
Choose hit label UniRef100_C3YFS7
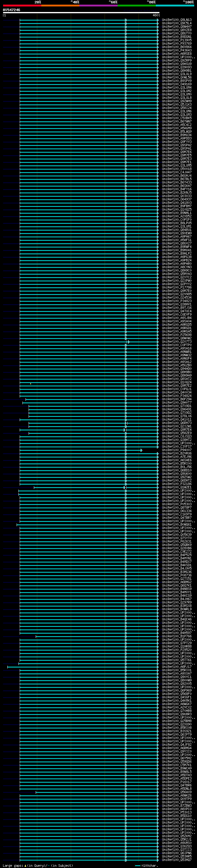tap(177, 446)
